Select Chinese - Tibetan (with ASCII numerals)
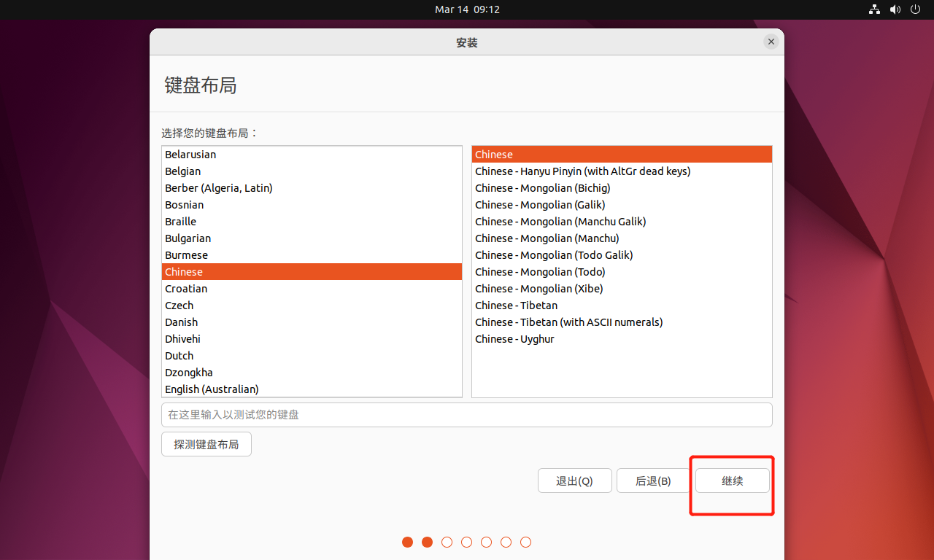This screenshot has height=560, width=934. coord(622,322)
